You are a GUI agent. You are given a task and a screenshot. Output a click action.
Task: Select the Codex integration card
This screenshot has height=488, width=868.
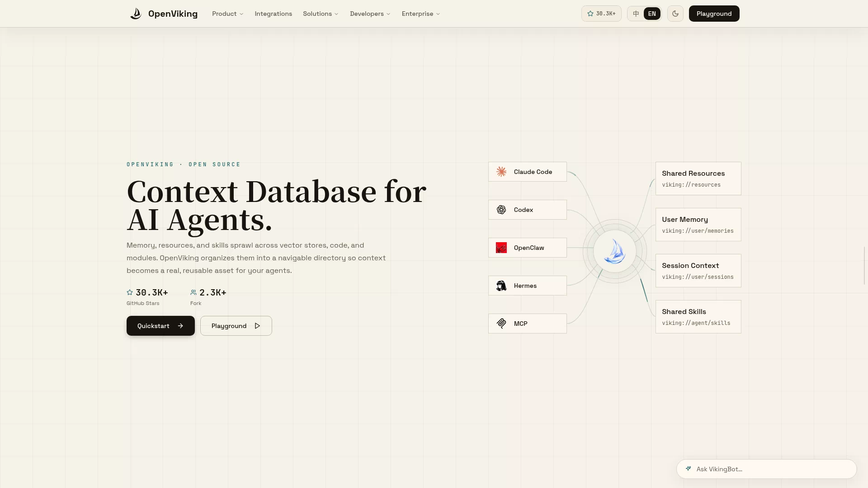pos(528,210)
